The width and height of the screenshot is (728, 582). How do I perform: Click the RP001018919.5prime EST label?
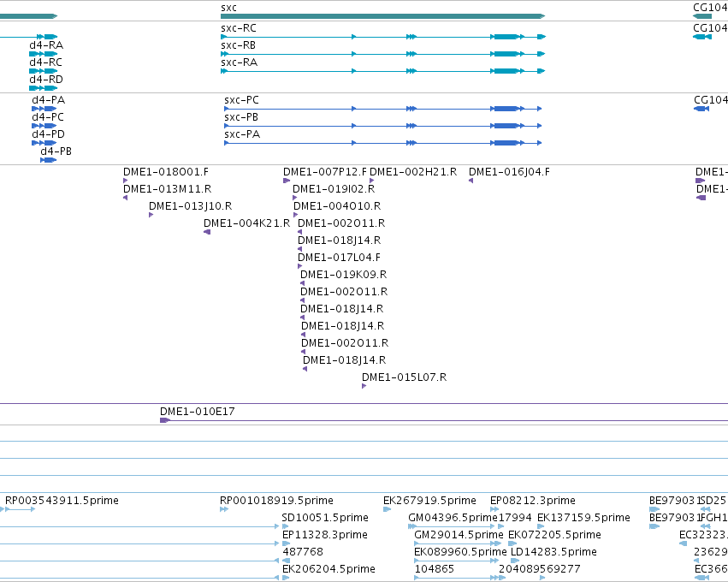coord(276,501)
